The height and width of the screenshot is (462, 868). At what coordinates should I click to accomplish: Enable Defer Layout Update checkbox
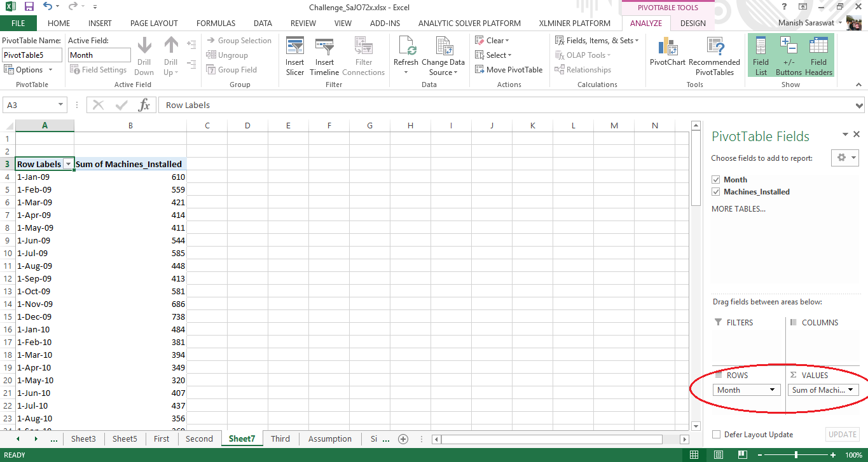point(717,435)
